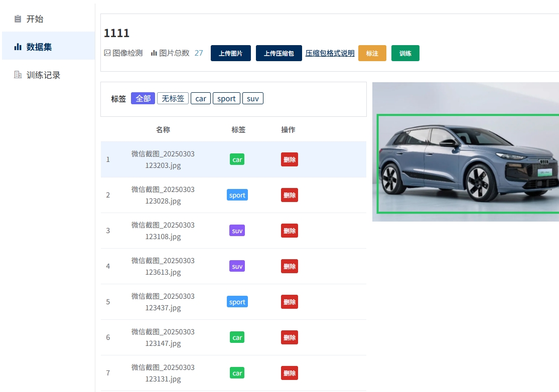Go to the 开始 sidebar page

point(35,19)
